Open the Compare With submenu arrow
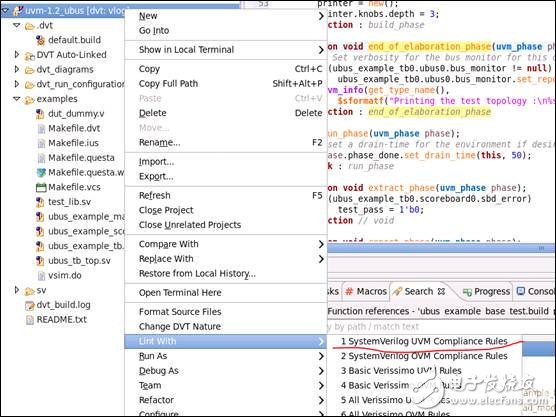The image size is (556, 417). (321, 244)
